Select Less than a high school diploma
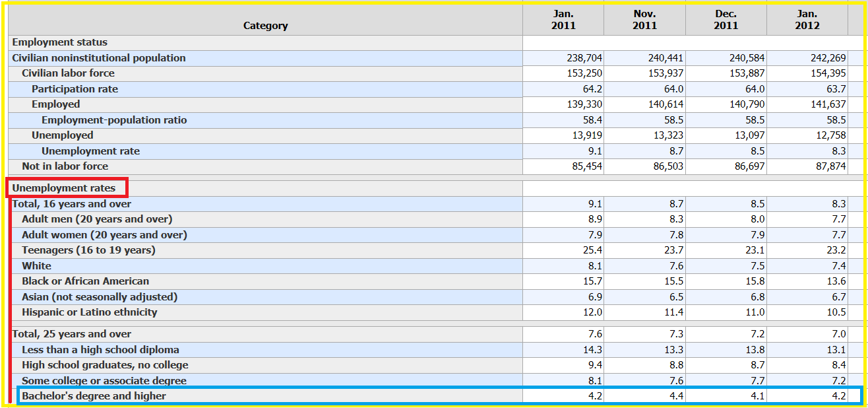Image resolution: width=868 pixels, height=408 pixels. coord(100,350)
